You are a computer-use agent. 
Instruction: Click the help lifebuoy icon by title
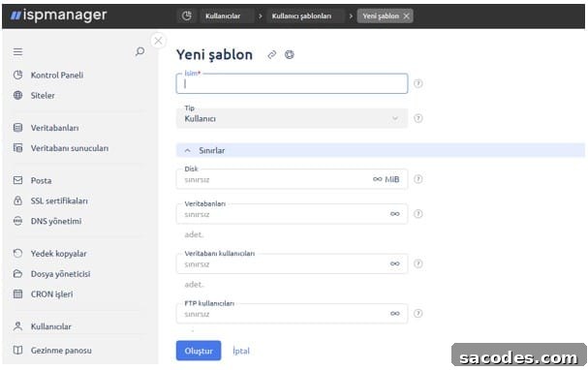pyautogui.click(x=289, y=55)
